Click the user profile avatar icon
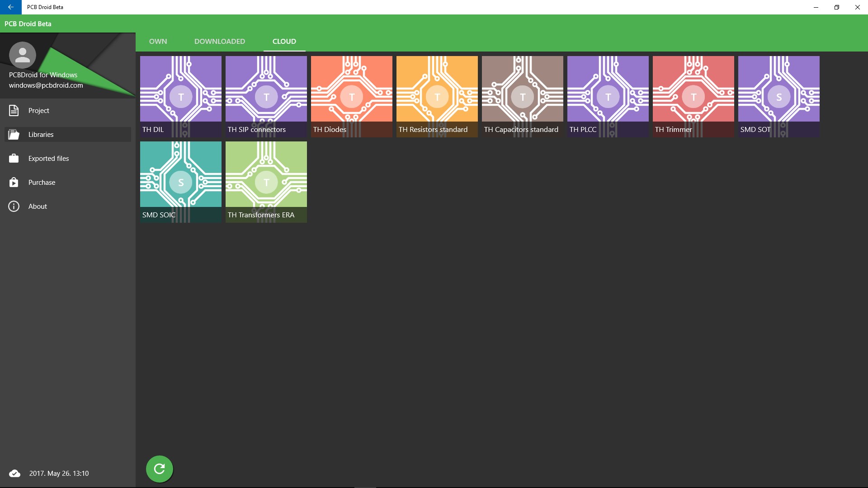This screenshot has width=868, height=488. [x=22, y=55]
